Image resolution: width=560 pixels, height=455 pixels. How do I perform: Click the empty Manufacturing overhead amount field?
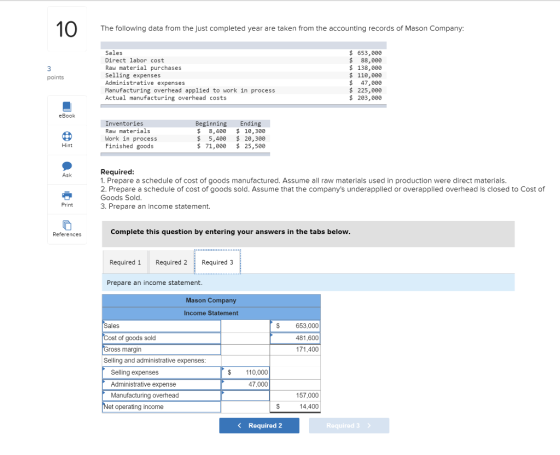click(x=245, y=395)
